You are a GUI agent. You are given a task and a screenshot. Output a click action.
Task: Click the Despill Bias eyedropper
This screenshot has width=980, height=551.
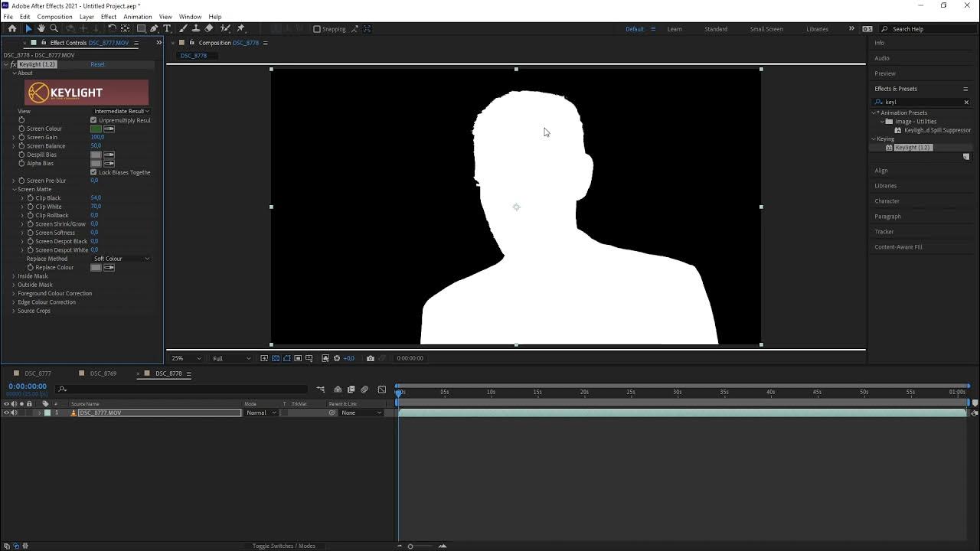click(109, 155)
